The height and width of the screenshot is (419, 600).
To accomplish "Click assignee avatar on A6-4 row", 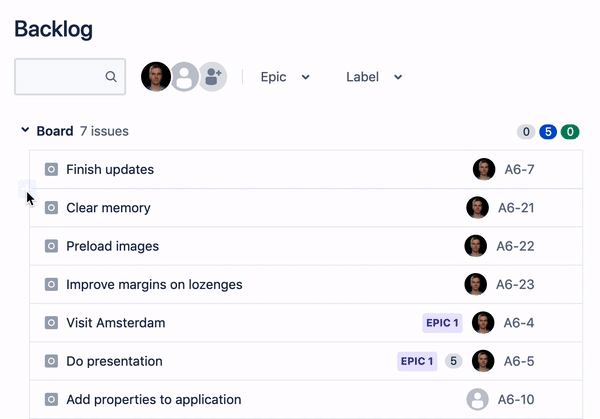I will (x=483, y=322).
